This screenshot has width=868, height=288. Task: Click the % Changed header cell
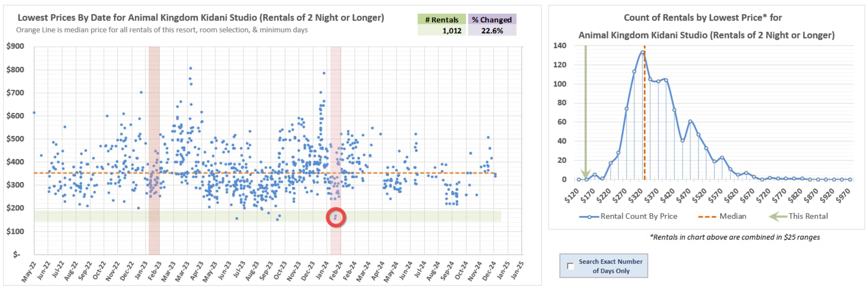(492, 20)
